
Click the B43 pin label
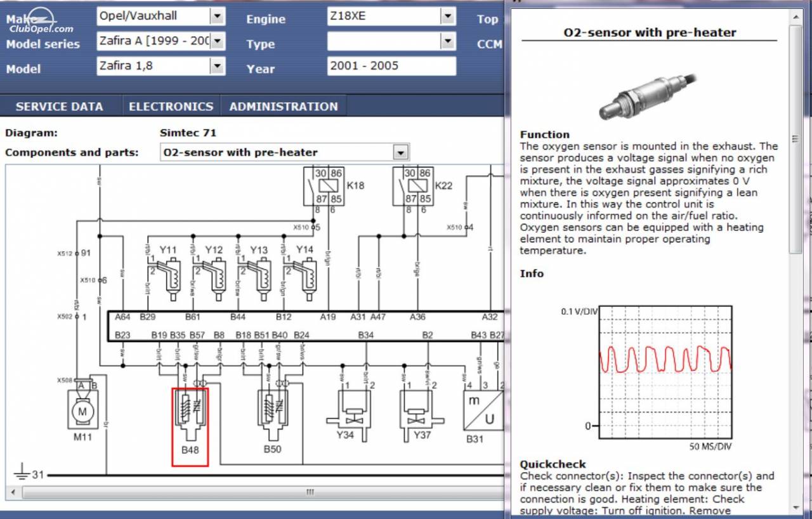pos(478,334)
